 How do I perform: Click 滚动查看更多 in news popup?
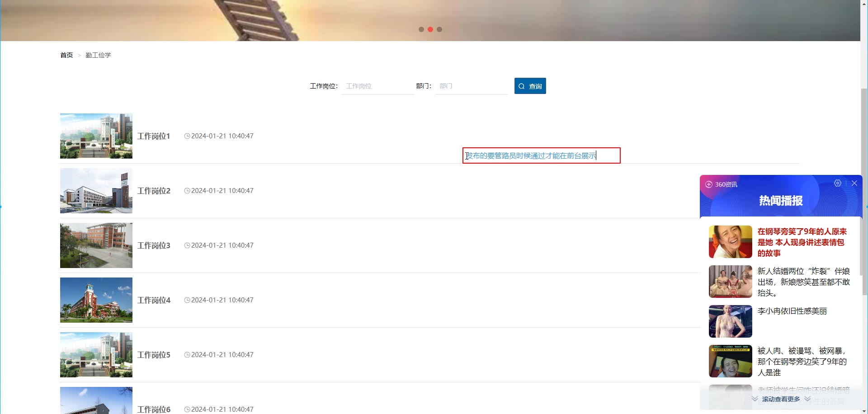tap(781, 399)
